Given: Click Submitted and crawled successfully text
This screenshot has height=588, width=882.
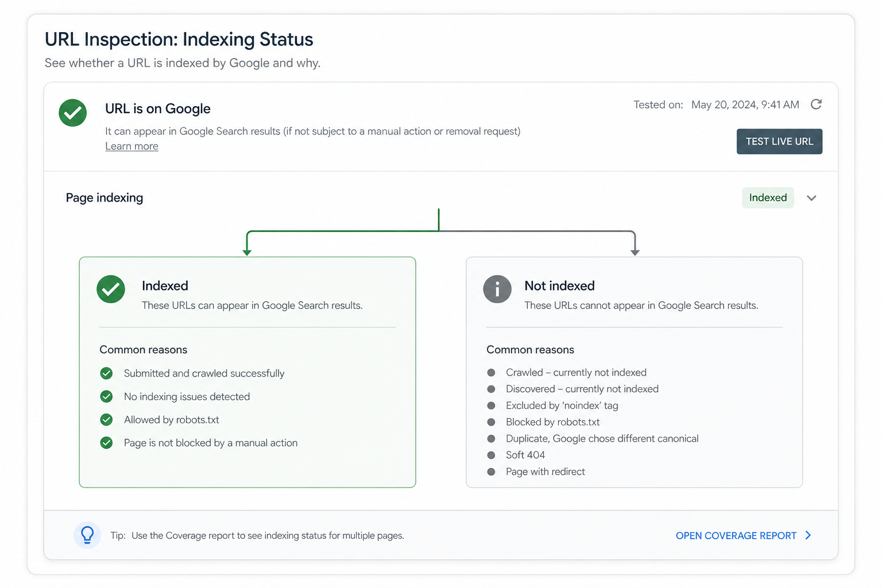Looking at the screenshot, I should [x=204, y=373].
